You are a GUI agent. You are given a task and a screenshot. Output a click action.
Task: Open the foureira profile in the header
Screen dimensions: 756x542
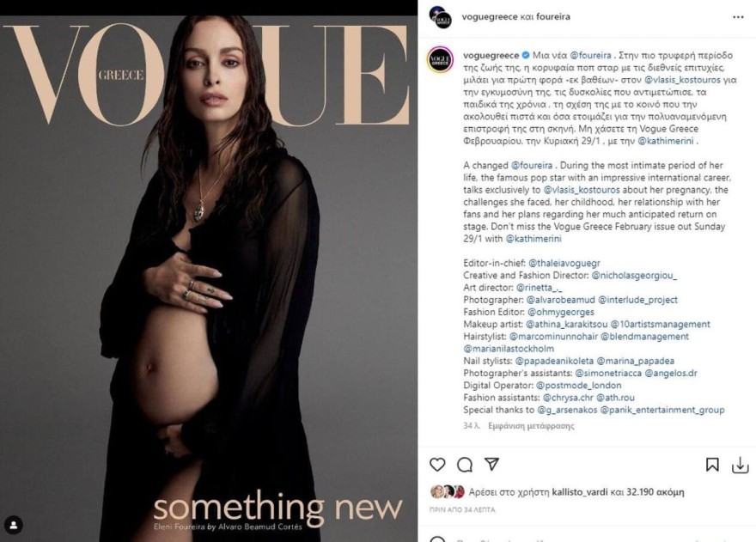[553, 17]
